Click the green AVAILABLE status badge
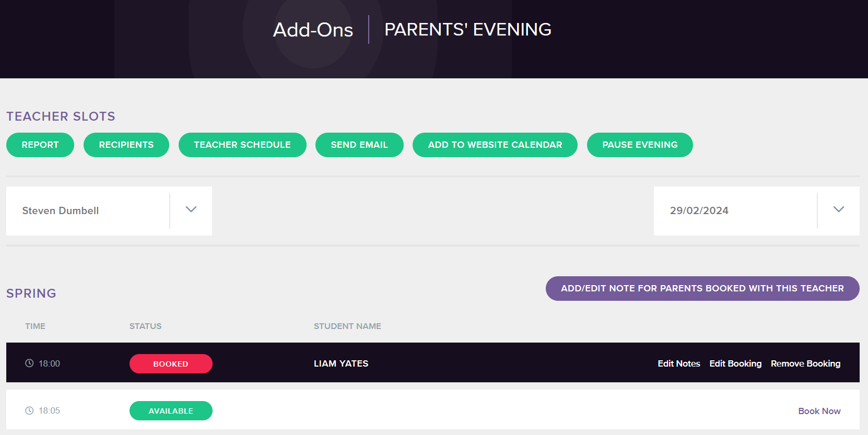This screenshot has height=435, width=868. tap(171, 411)
